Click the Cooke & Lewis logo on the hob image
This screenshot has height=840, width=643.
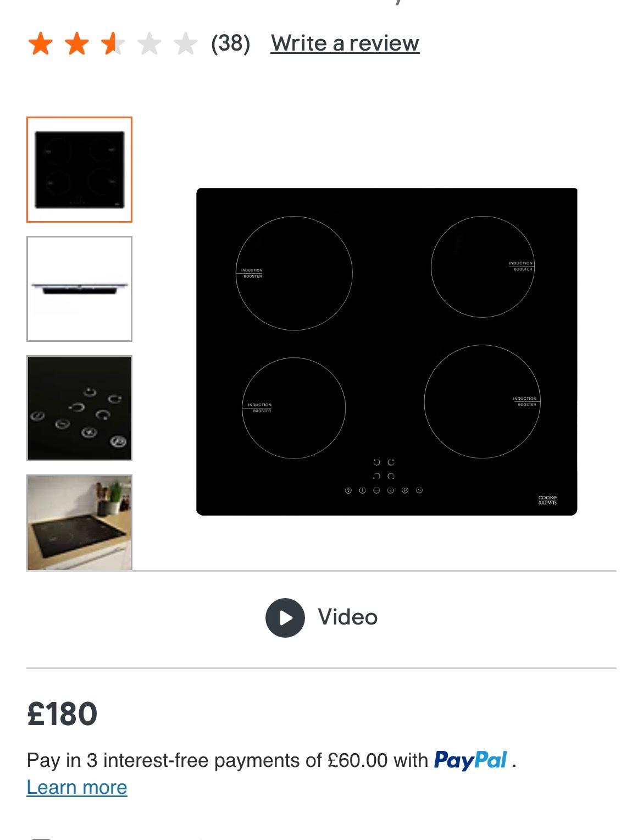[547, 500]
